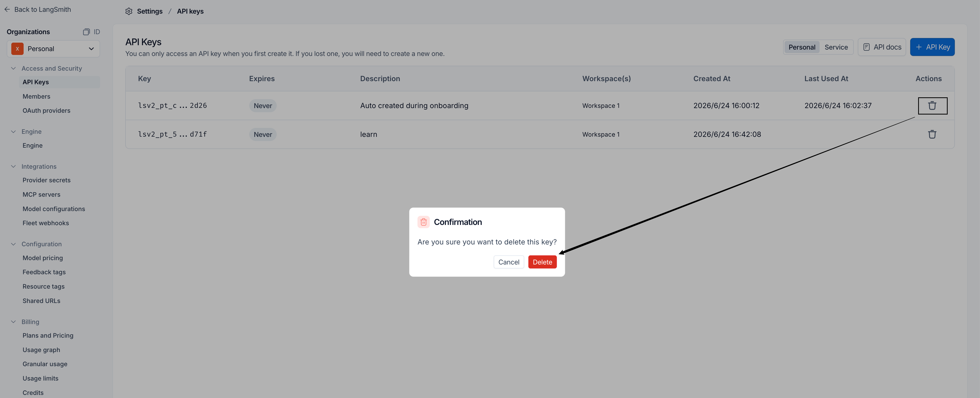Click API keys in the breadcrumb
Image resolution: width=980 pixels, height=398 pixels.
tap(190, 11)
